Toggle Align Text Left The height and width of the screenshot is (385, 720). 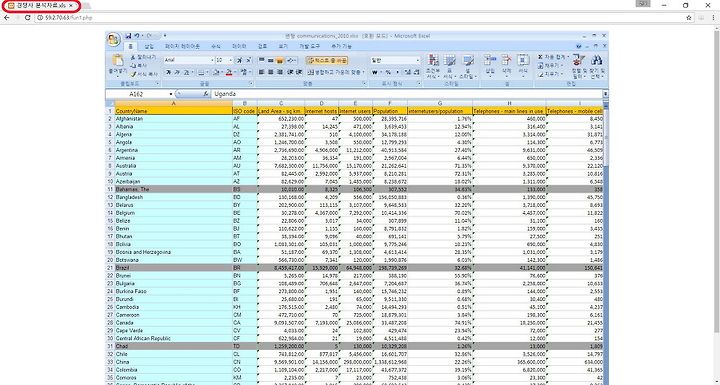(x=261, y=72)
